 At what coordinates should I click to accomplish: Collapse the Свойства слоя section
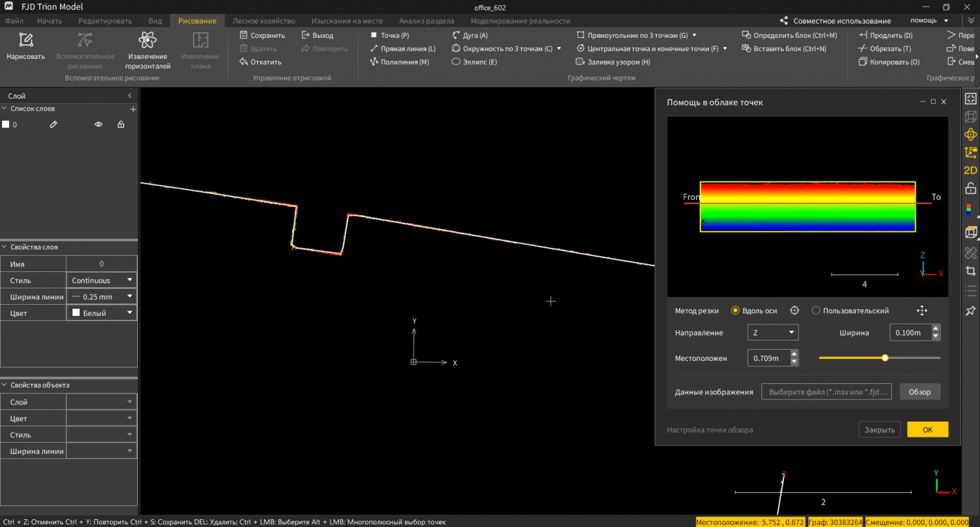(5, 247)
